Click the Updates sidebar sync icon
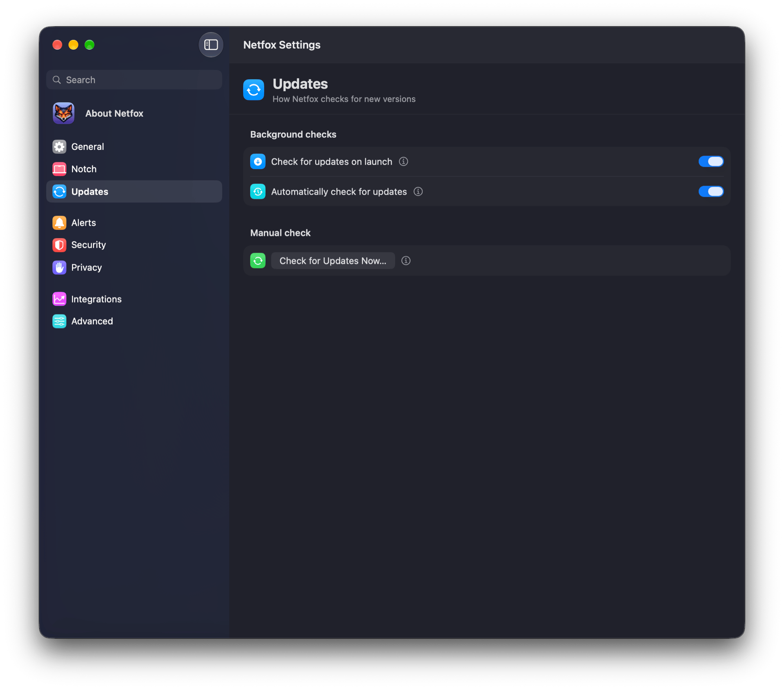This screenshot has width=784, height=690. point(59,192)
